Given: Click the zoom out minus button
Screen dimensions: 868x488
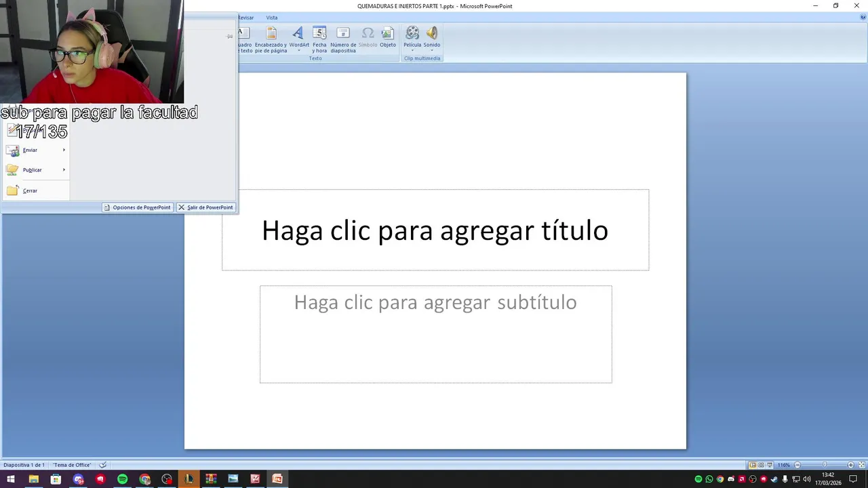Looking at the screenshot, I should pyautogui.click(x=797, y=465).
